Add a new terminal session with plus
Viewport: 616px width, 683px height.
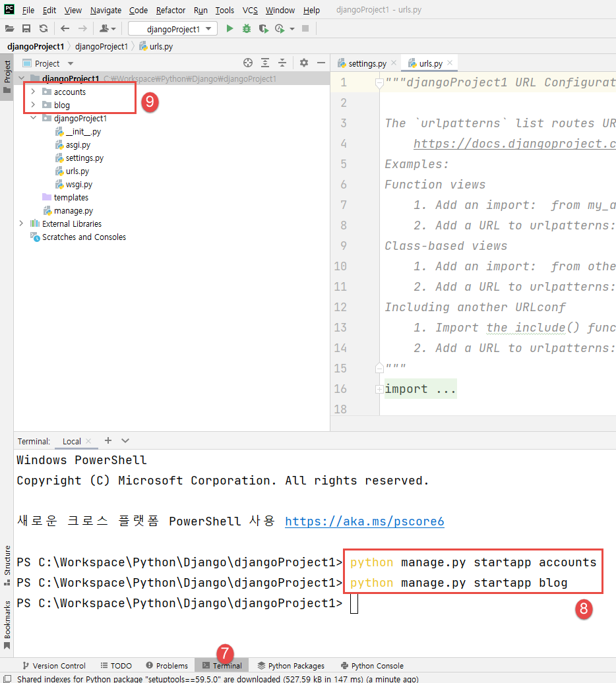point(108,440)
